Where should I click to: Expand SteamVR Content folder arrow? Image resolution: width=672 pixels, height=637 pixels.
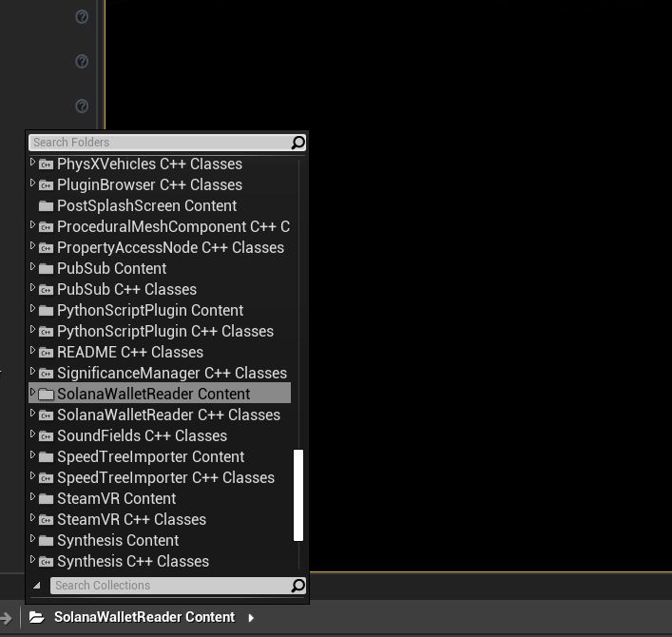click(32, 497)
